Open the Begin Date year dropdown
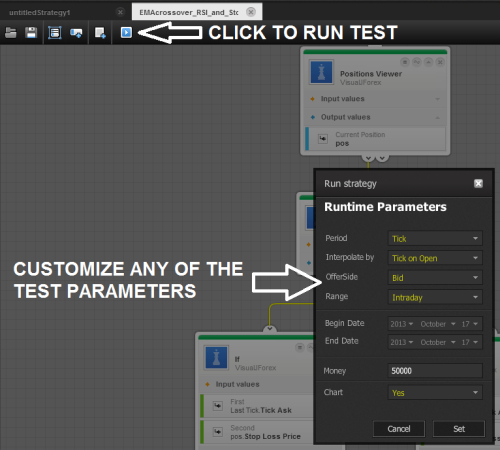Screen dimensions: 500x450 click(x=402, y=324)
